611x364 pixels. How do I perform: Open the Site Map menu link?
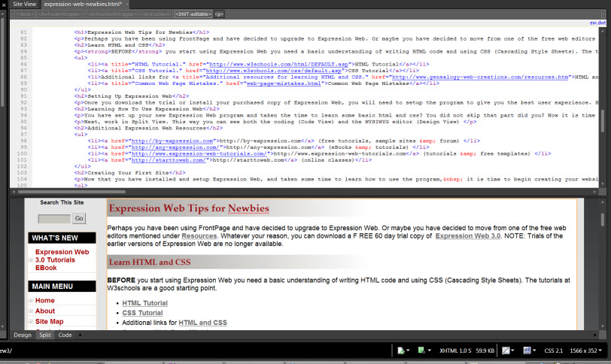click(49, 322)
